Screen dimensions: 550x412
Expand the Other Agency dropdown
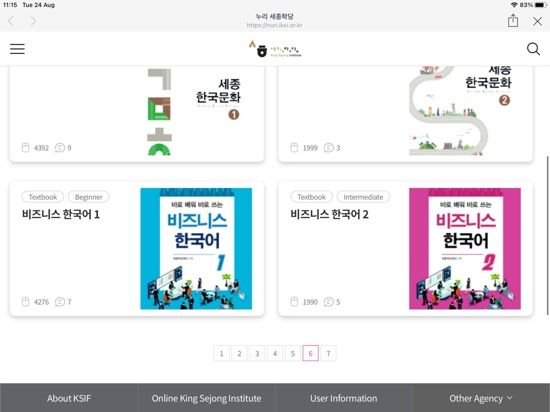click(x=481, y=398)
